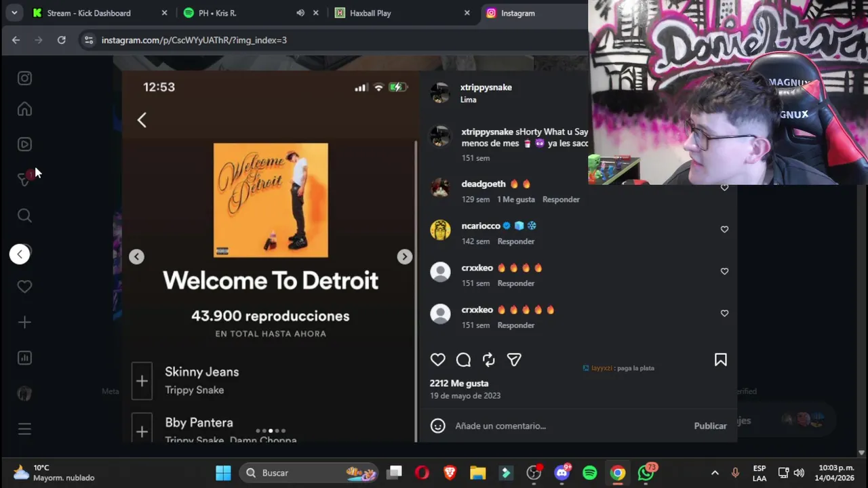Reload the page with the refresh button
This screenshot has height=488, width=868.
(61, 40)
